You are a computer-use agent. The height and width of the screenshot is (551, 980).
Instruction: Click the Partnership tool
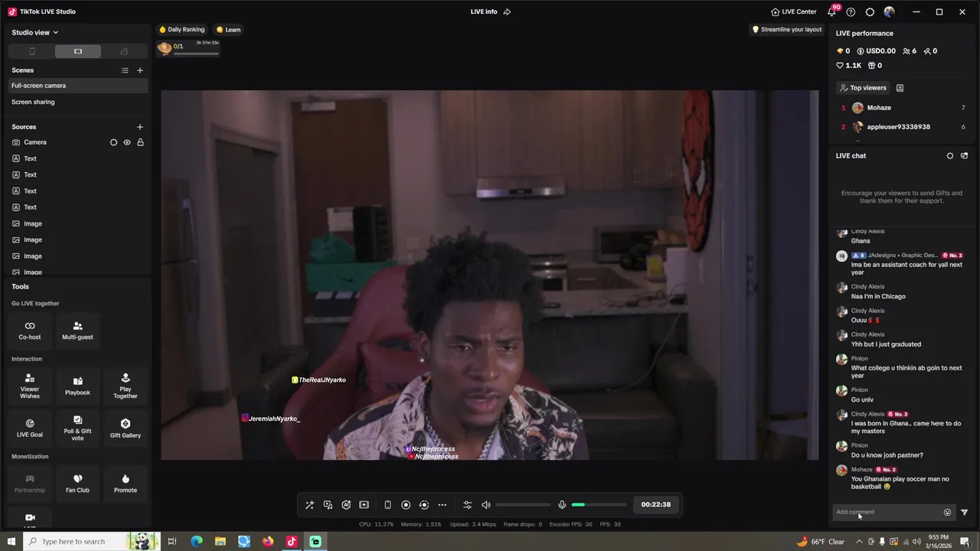click(x=30, y=484)
